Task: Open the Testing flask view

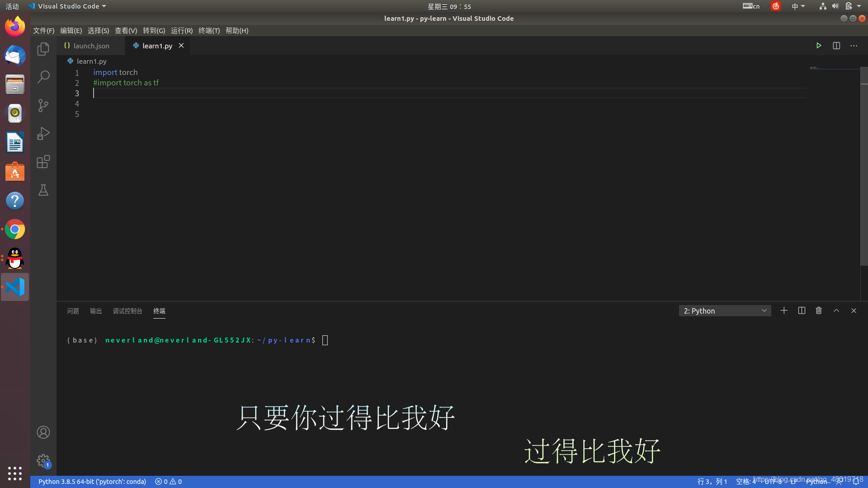Action: 43,190
